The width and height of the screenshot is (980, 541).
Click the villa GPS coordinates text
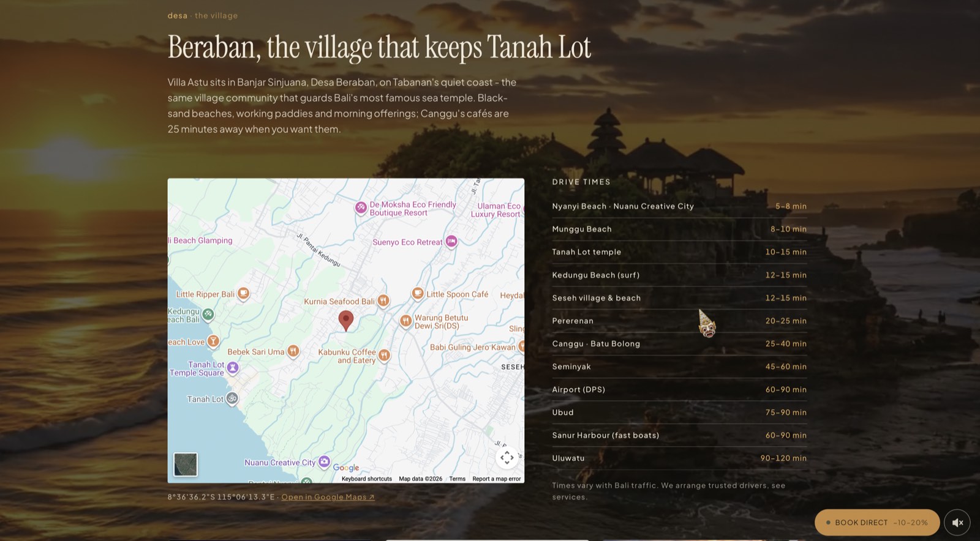tap(221, 497)
